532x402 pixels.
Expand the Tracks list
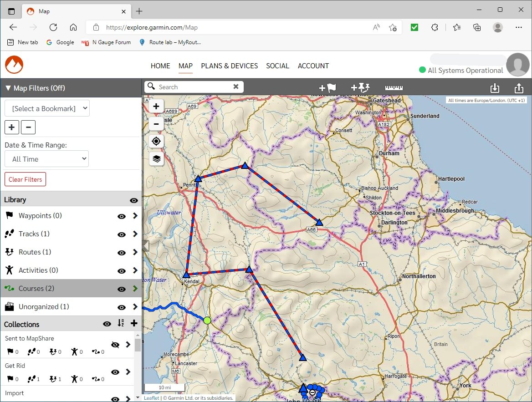point(135,234)
